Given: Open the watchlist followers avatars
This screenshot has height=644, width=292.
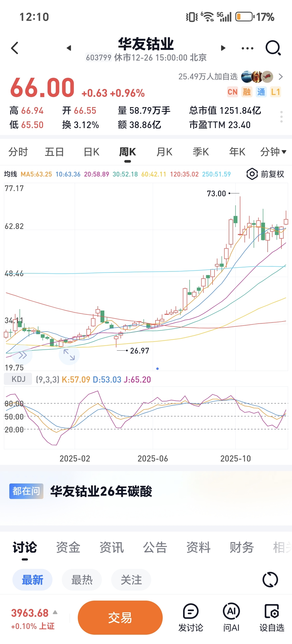Looking at the screenshot, I should 257,77.
